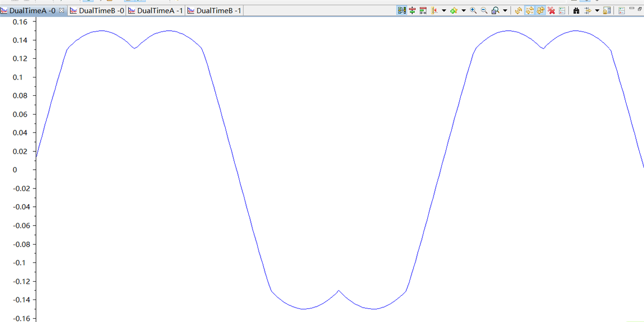Screen dimensions: 644x322
Task: Click the zoom reset magnifier icon
Action: click(495, 10)
